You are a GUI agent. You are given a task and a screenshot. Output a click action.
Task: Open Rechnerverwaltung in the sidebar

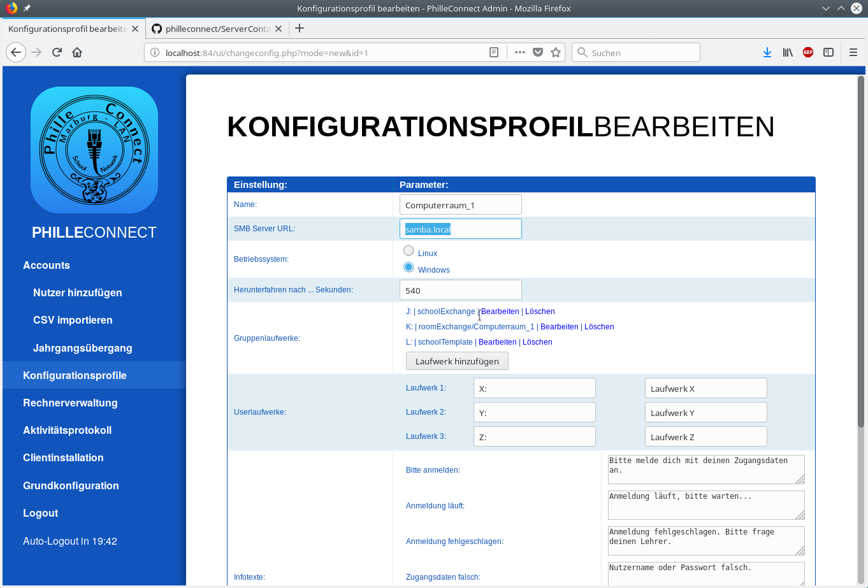[70, 403]
